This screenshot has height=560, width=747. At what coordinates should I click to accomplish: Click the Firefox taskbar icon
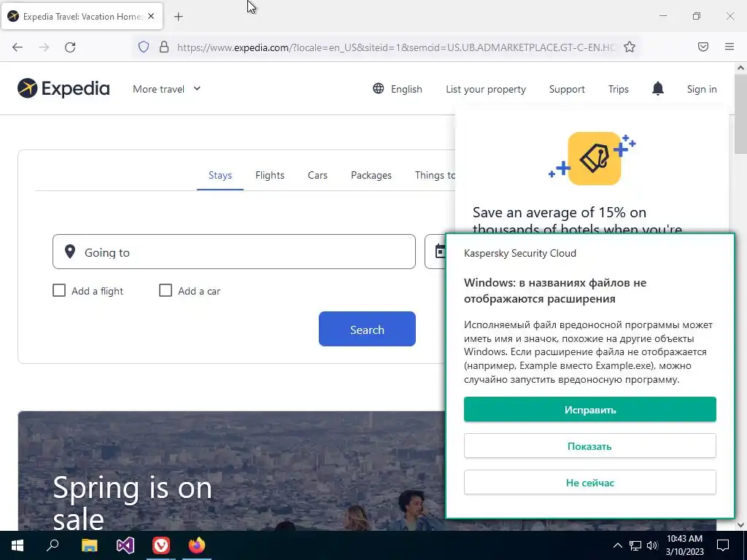pyautogui.click(x=197, y=545)
